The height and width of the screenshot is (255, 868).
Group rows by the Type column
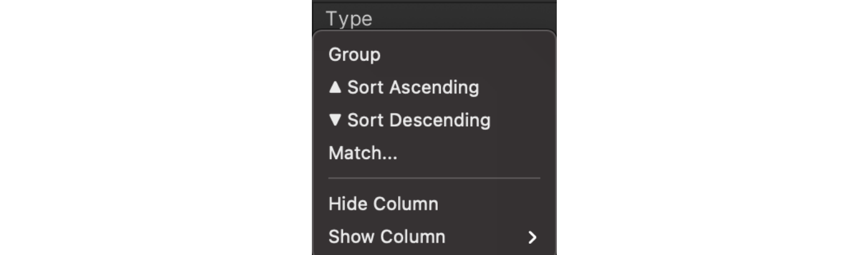coord(354,55)
